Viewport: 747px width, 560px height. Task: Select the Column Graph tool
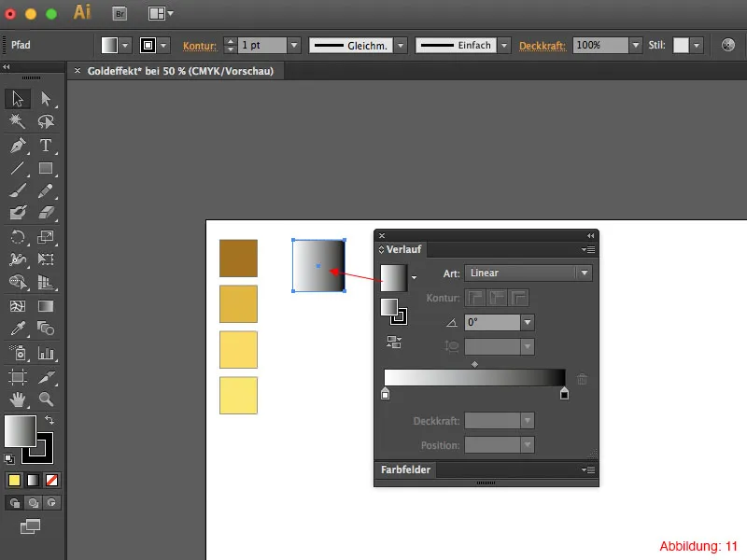click(x=46, y=353)
